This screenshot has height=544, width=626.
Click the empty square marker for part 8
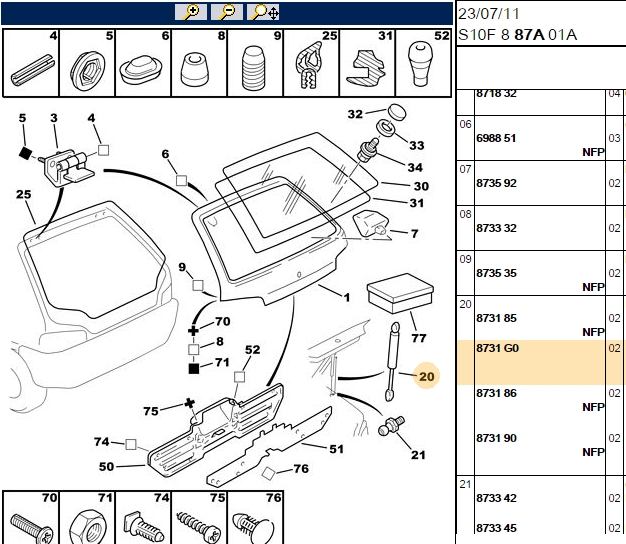pyautogui.click(x=194, y=350)
